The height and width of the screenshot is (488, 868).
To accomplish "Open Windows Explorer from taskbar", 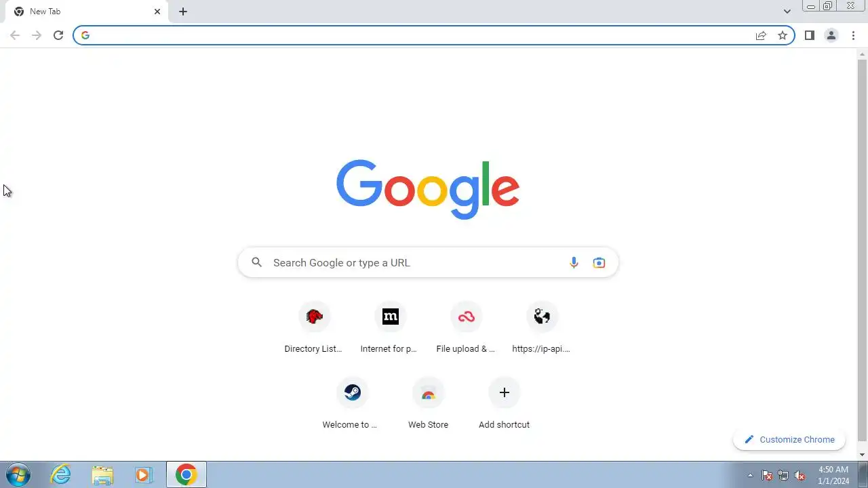I will coord(102,474).
